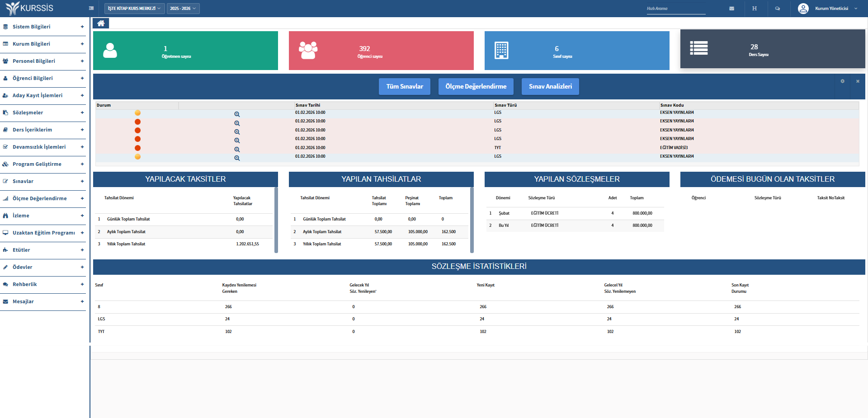The height and width of the screenshot is (418, 868).
Task: Click magnifier icon in first exam row
Action: (237, 114)
